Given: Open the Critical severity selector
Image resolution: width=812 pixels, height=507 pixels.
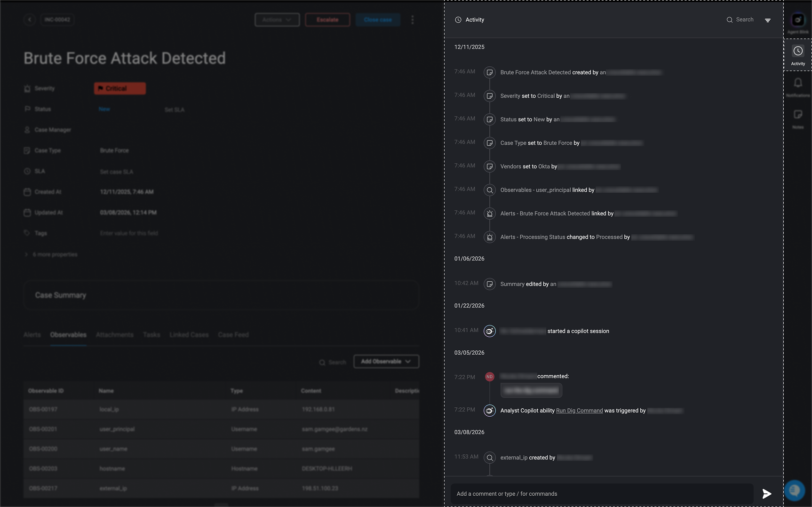Looking at the screenshot, I should pyautogui.click(x=120, y=88).
